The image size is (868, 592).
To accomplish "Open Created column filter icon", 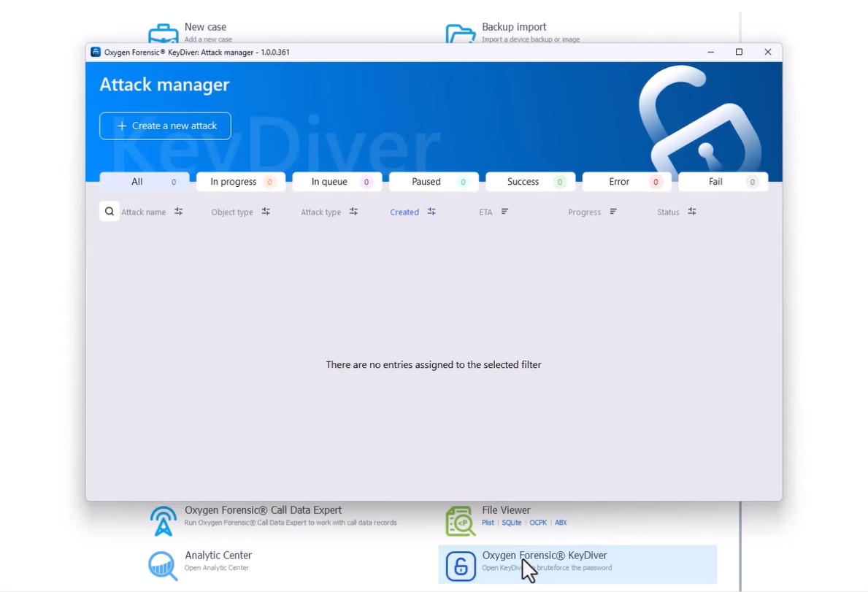I will [x=431, y=212].
